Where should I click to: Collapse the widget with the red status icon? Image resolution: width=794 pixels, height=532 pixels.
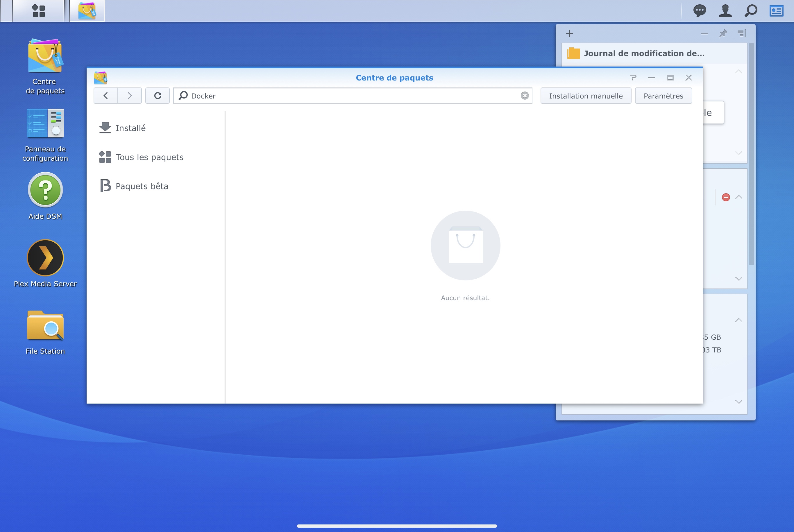click(x=738, y=197)
